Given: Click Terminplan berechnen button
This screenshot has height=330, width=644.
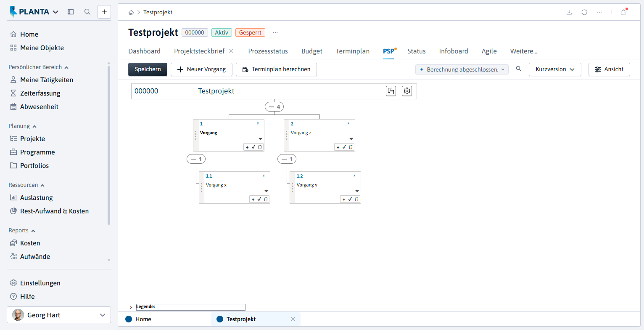Looking at the screenshot, I should (276, 69).
